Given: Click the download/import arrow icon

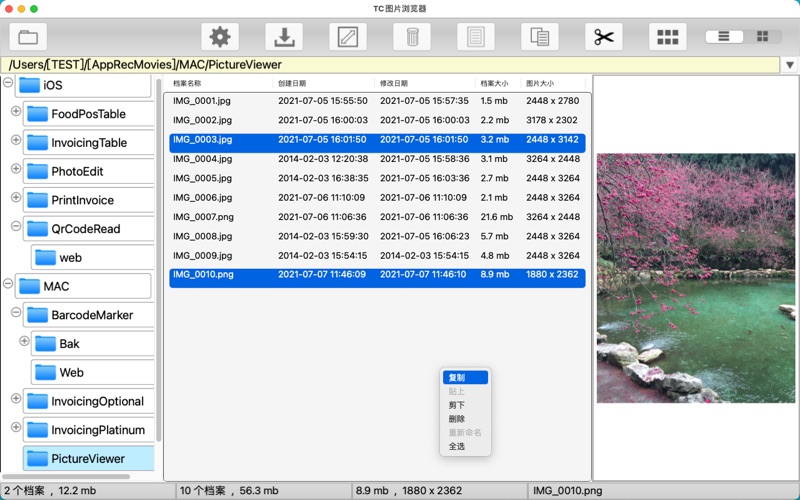Looking at the screenshot, I should (x=284, y=37).
